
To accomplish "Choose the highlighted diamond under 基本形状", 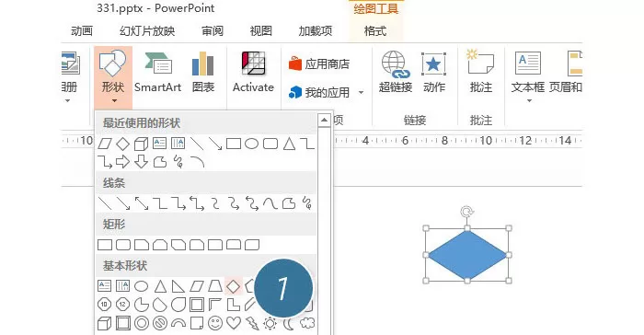I will pyautogui.click(x=234, y=286).
